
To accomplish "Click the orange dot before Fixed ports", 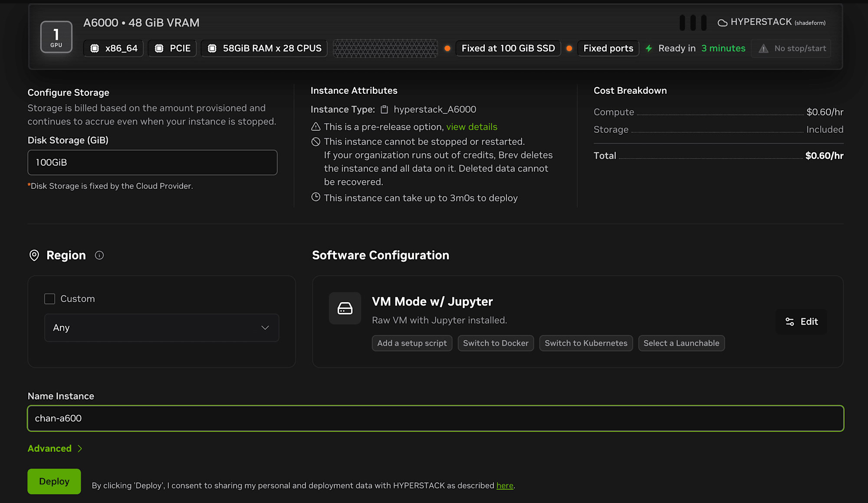I will (569, 48).
